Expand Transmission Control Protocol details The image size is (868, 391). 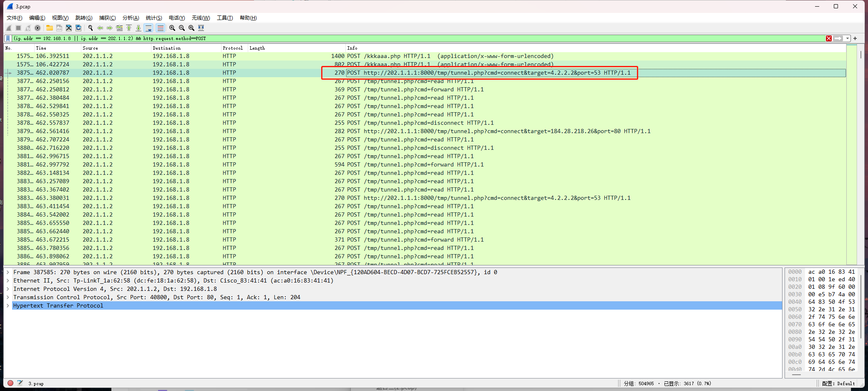(x=8, y=297)
